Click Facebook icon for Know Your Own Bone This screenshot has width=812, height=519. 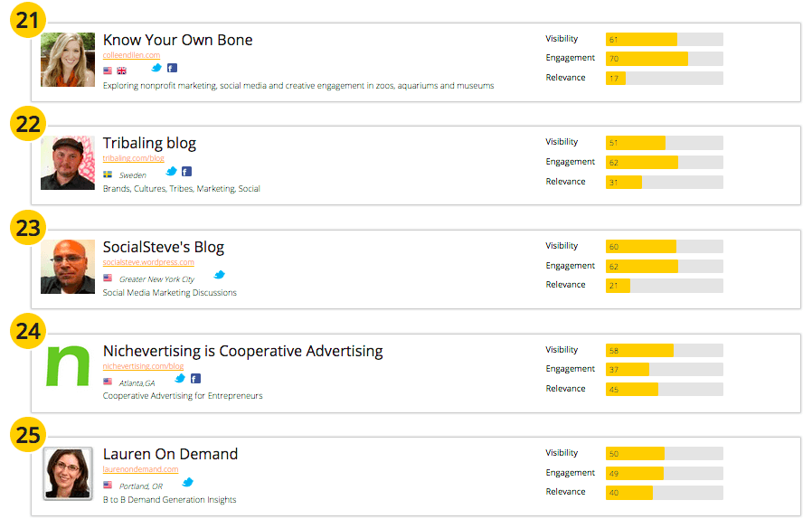(x=172, y=68)
